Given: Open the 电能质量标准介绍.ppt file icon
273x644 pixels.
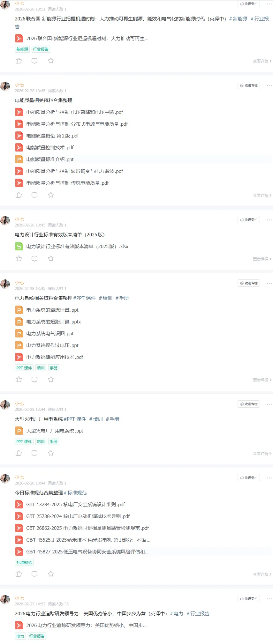Looking at the screenshot, I should [19, 159].
